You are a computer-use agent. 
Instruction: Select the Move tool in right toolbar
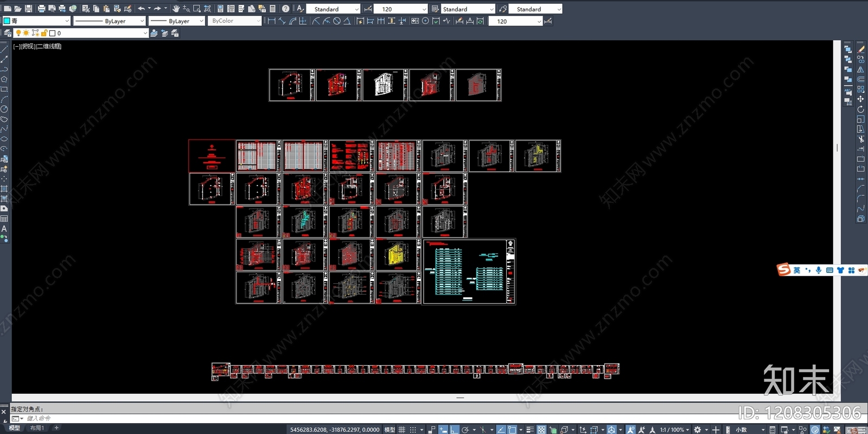coord(860,99)
